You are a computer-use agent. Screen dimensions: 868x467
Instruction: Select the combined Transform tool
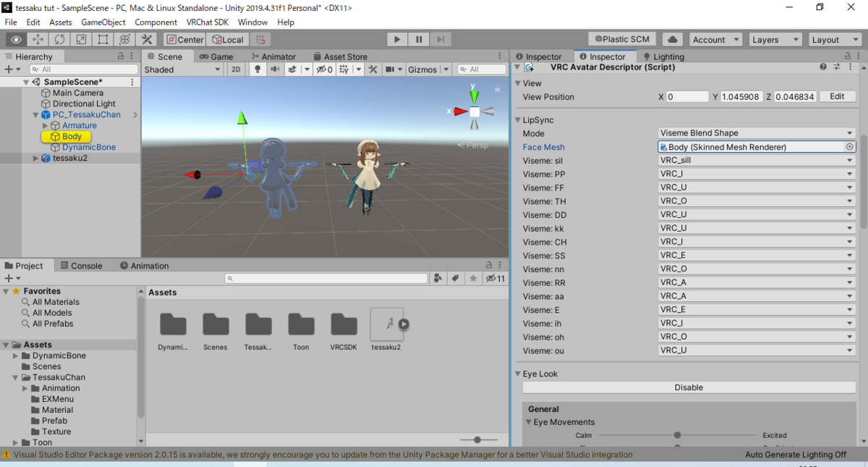pyautogui.click(x=124, y=40)
